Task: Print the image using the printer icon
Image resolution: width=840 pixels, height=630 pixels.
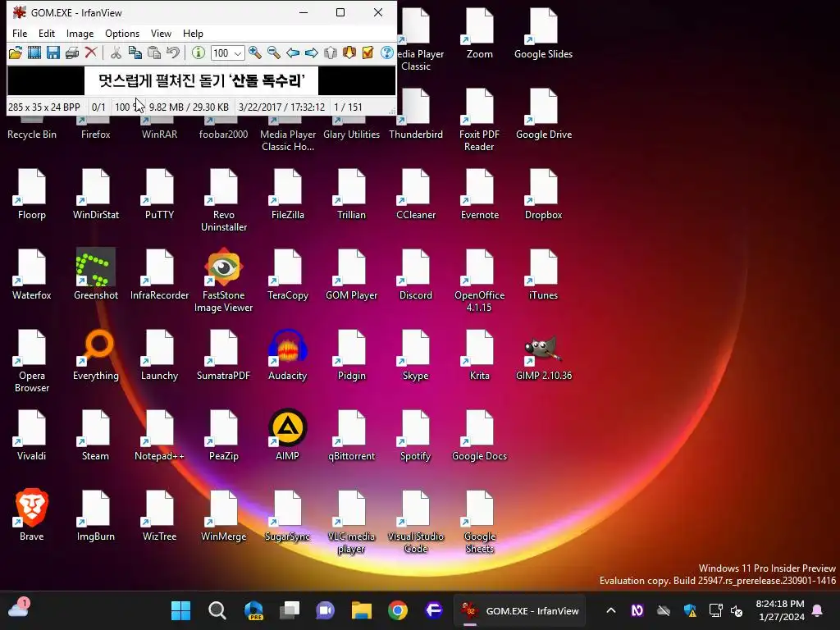Action: [x=72, y=52]
